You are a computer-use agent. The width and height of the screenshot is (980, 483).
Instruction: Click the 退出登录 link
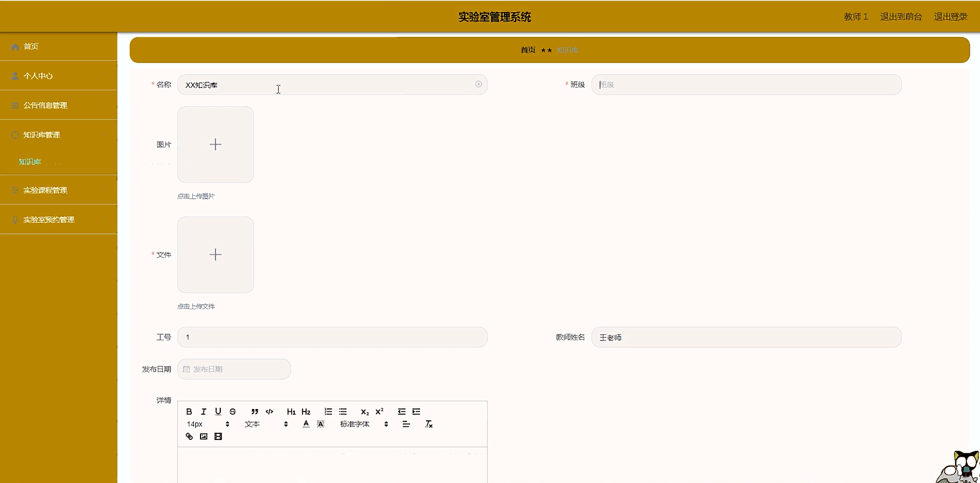(950, 17)
